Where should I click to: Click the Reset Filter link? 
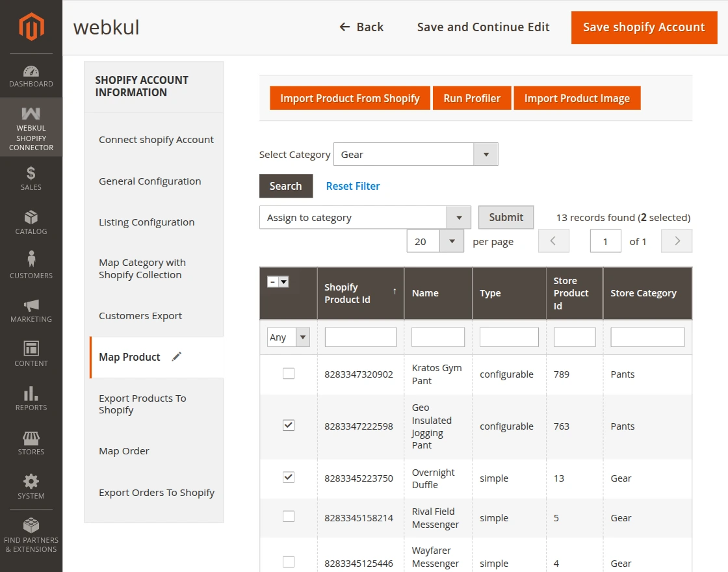[353, 186]
